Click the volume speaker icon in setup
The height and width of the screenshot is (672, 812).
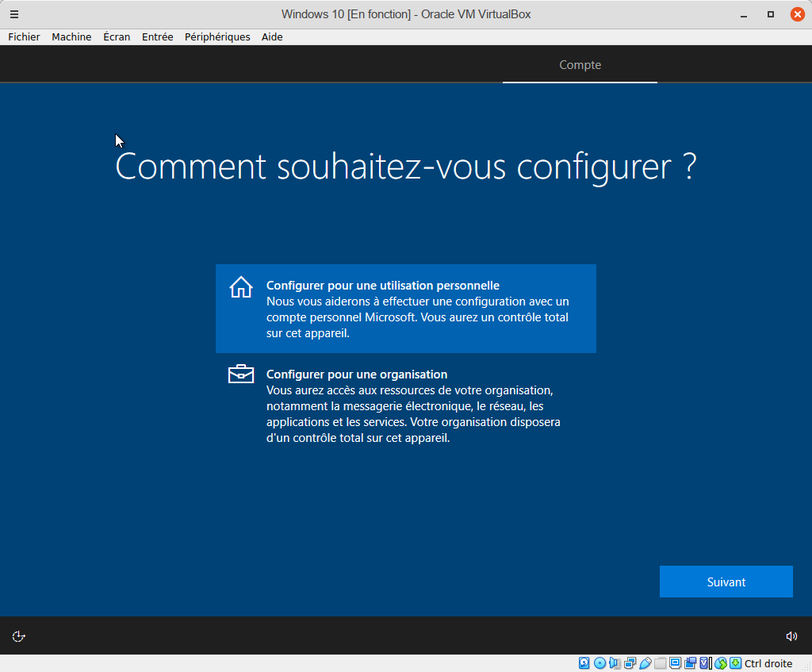(791, 636)
